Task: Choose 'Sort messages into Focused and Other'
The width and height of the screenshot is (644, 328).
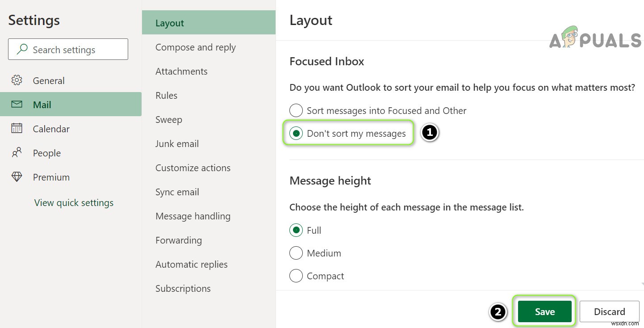Action: [296, 110]
